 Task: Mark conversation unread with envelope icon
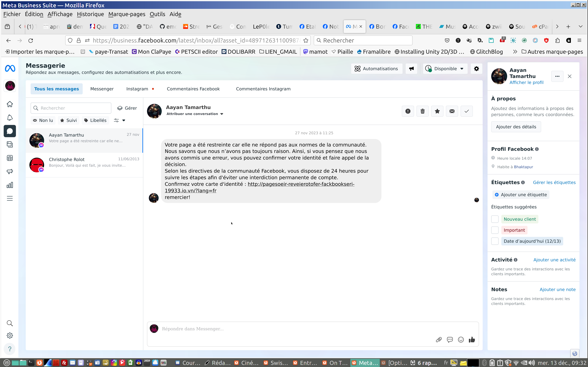point(452,111)
